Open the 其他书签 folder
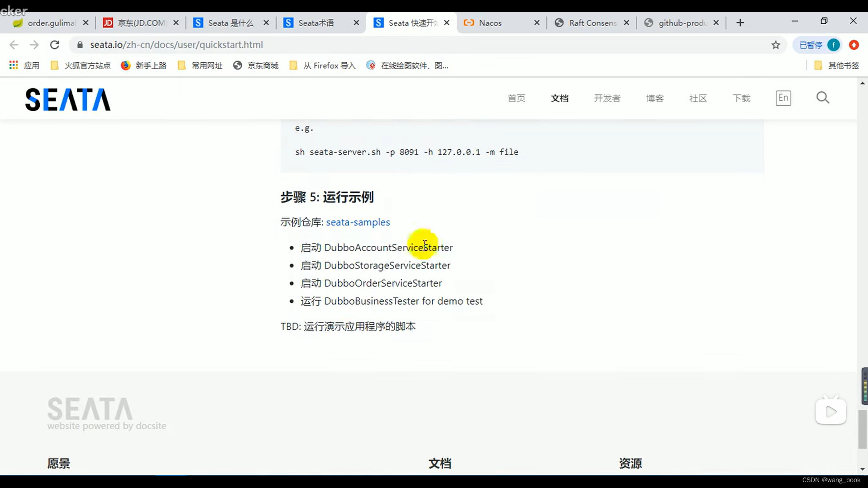 click(837, 66)
